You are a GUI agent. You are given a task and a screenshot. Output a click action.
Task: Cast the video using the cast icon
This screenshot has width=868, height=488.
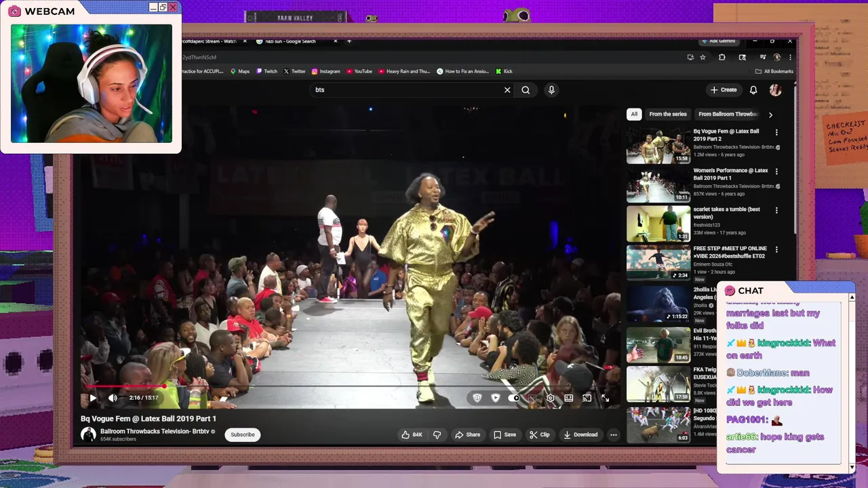(x=587, y=399)
